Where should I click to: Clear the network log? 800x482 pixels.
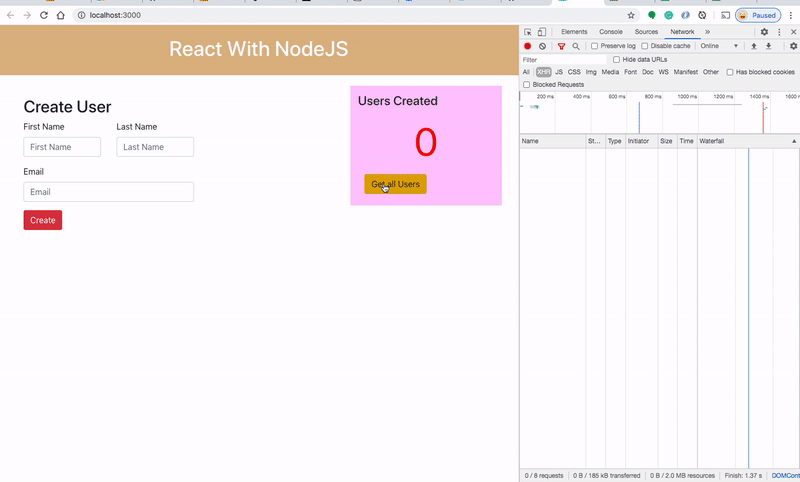coord(542,46)
